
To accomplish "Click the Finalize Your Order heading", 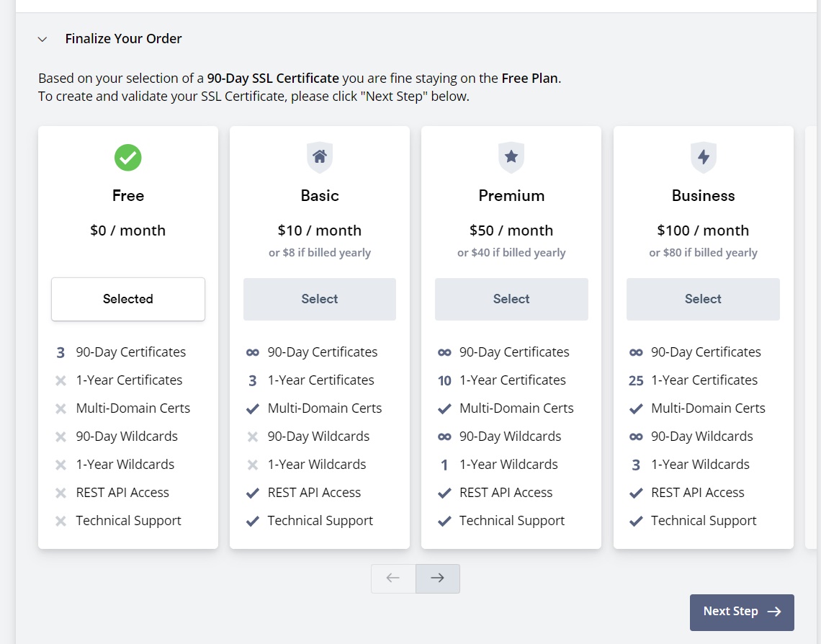I will tap(123, 39).
